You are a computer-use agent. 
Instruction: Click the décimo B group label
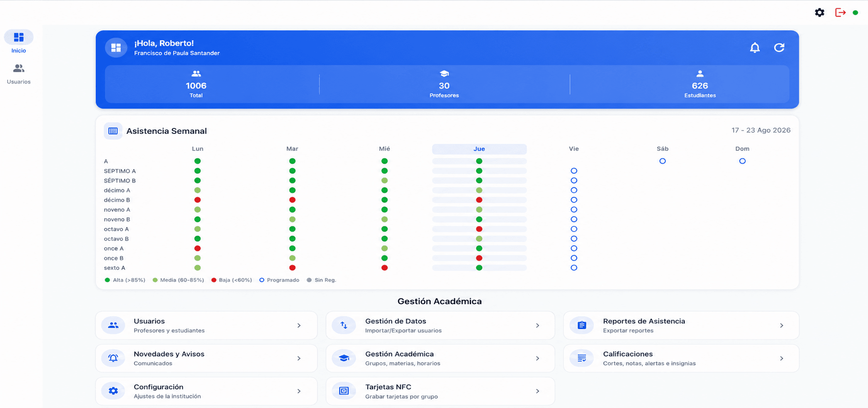pos(117,200)
